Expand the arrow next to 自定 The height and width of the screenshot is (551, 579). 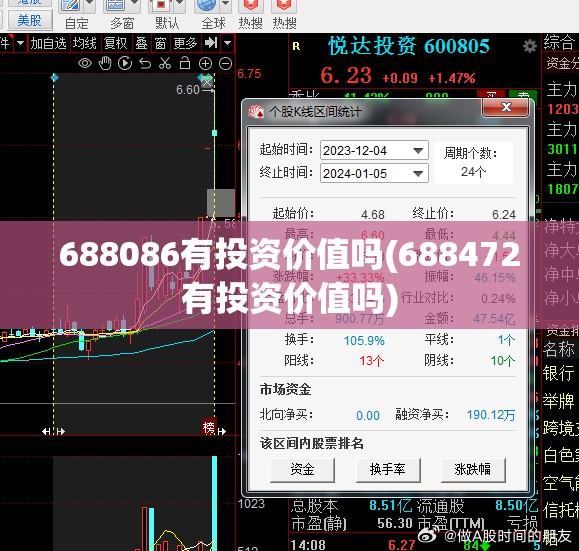[x=89, y=4]
